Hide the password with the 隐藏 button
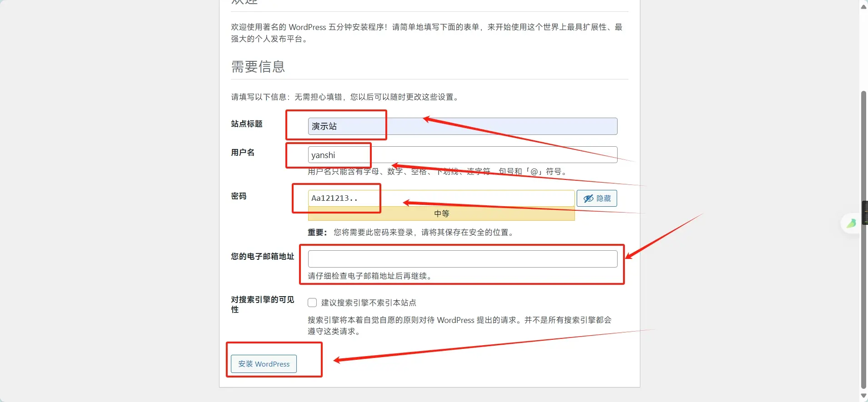 click(597, 199)
